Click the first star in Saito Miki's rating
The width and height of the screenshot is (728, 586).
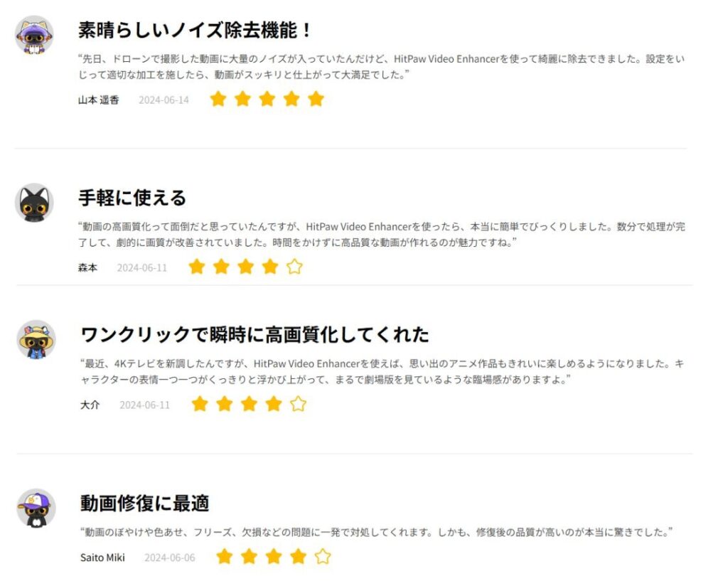[225, 556]
